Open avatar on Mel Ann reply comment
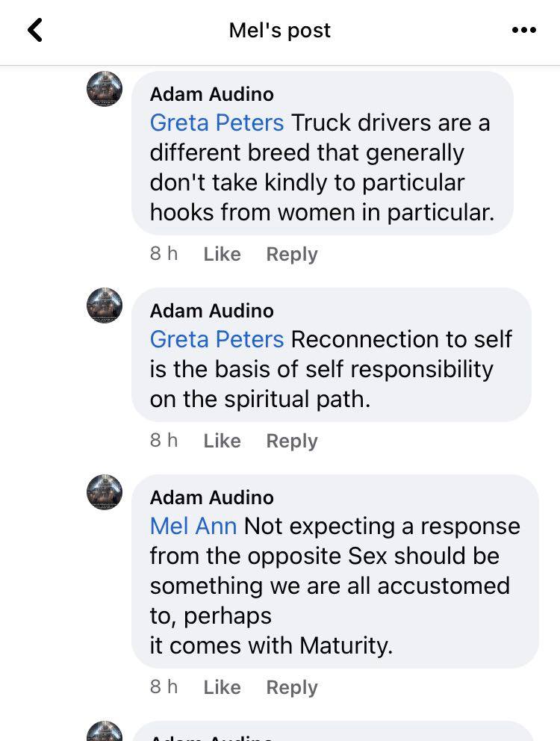This screenshot has height=741, width=560. (x=105, y=492)
